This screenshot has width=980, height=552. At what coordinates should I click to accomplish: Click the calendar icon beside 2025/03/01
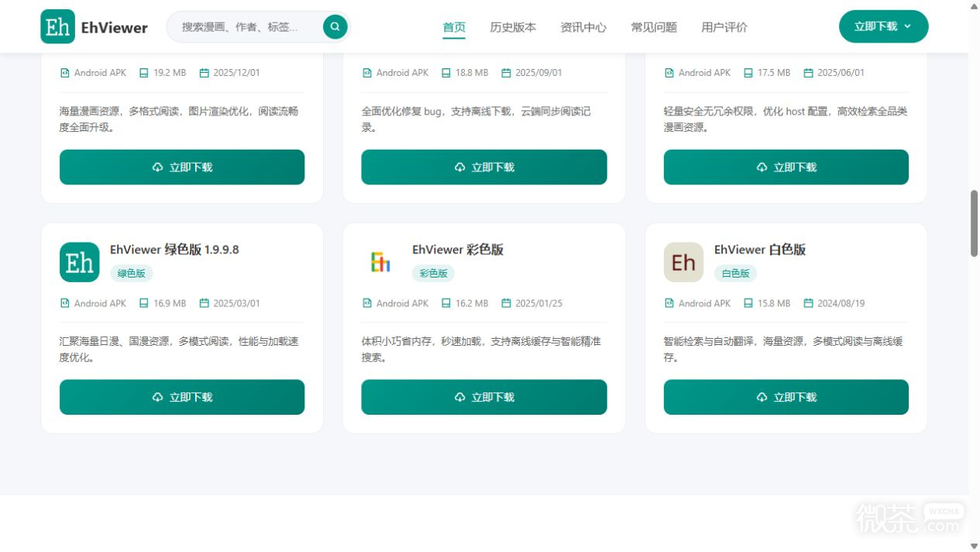click(x=205, y=303)
